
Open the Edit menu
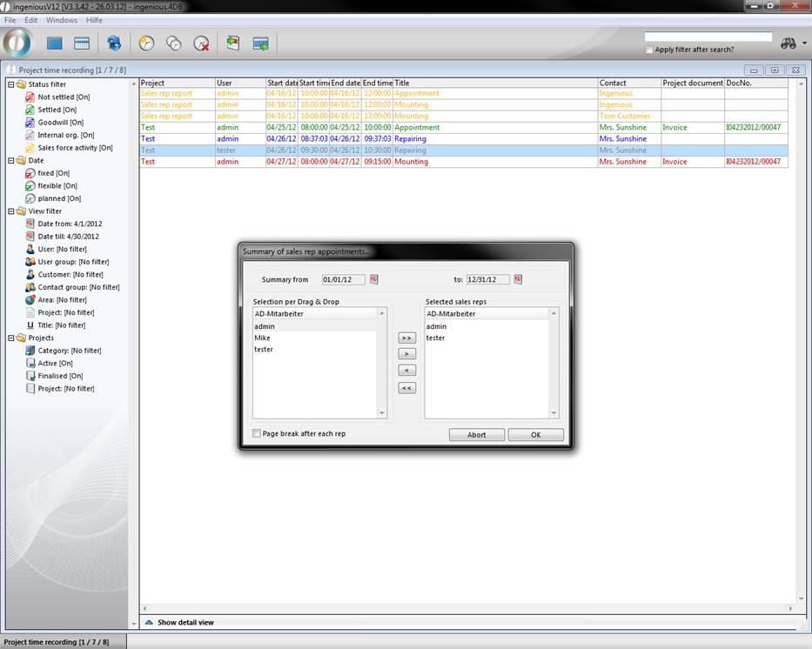(31, 20)
